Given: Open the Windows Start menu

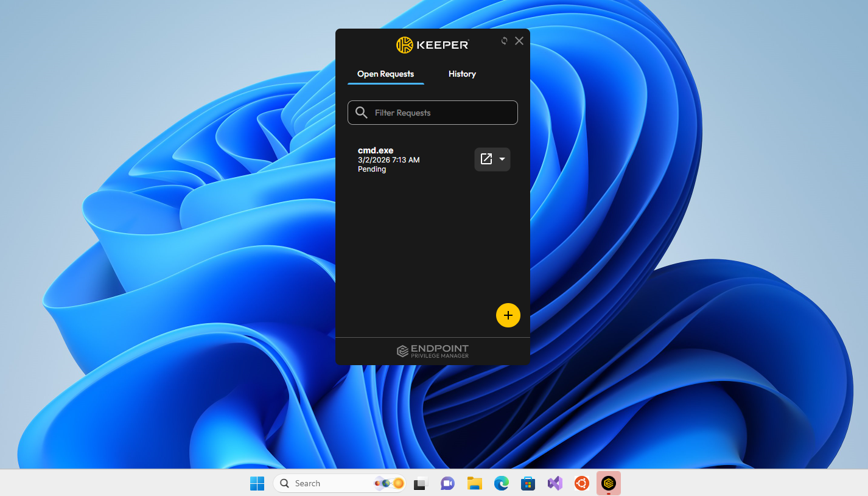Looking at the screenshot, I should pyautogui.click(x=257, y=483).
